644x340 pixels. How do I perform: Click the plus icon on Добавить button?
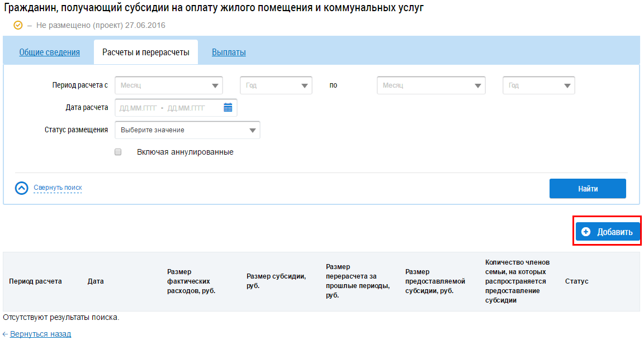(x=586, y=232)
